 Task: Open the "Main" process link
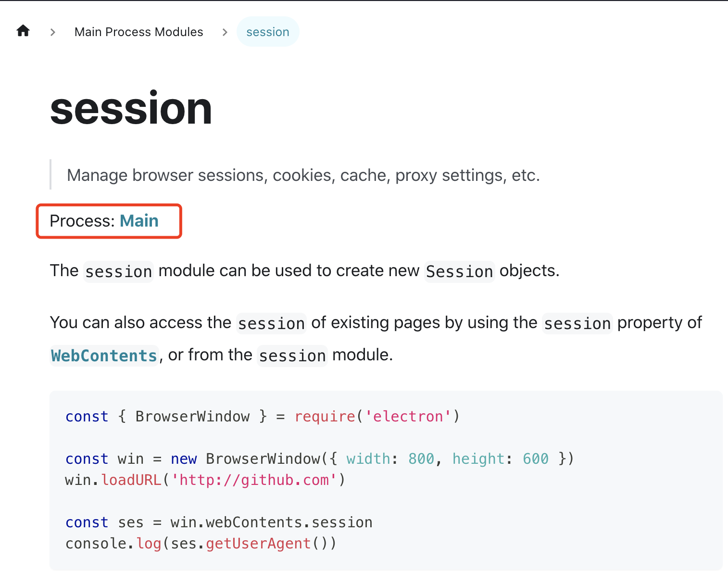(x=139, y=221)
